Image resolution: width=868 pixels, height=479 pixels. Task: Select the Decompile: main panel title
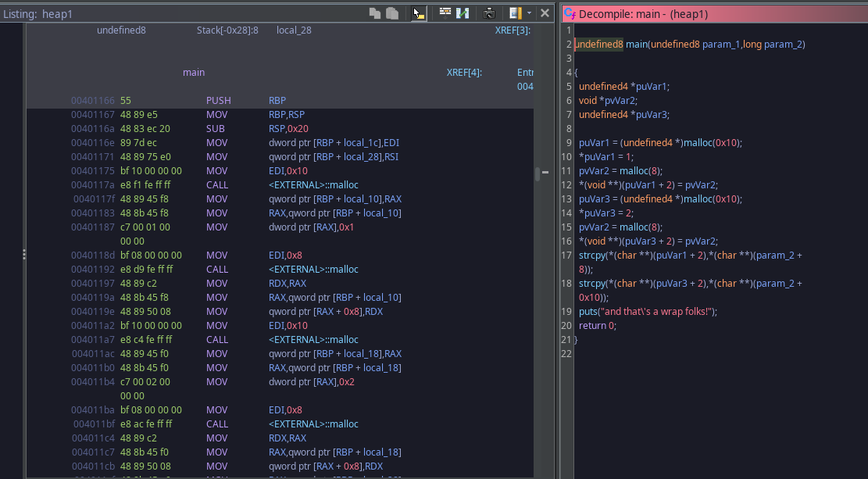pyautogui.click(x=643, y=14)
